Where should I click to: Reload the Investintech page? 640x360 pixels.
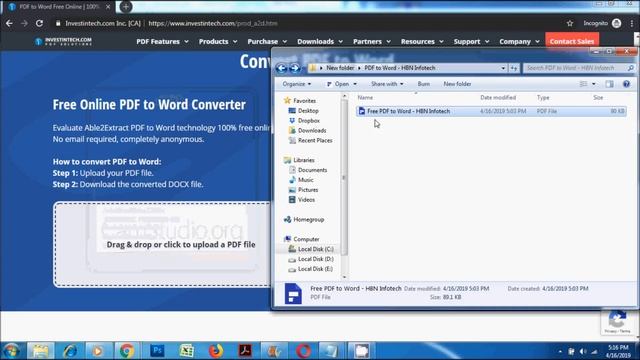coord(39,23)
